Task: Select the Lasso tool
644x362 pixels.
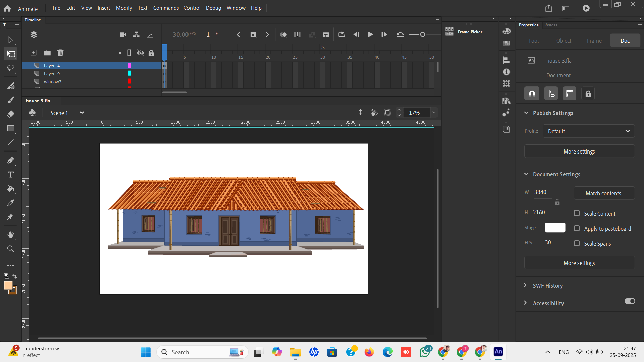Action: (10, 68)
